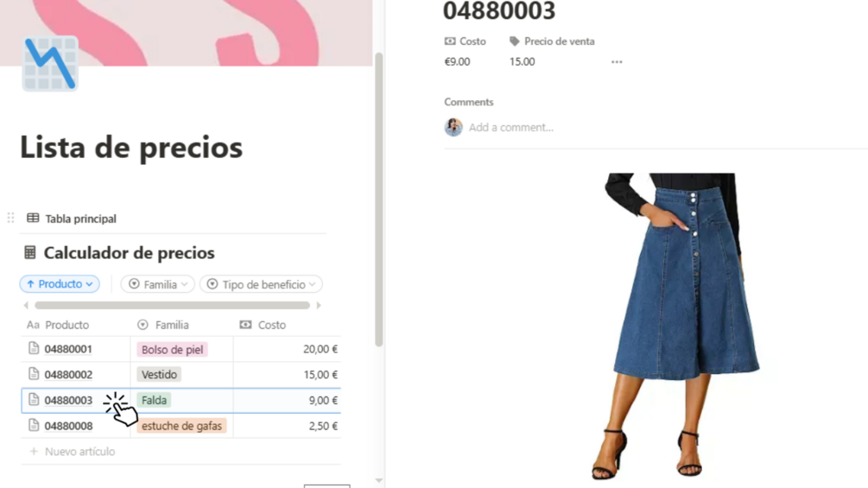Click the three-dots more properties icon
Image resolution: width=868 pixels, height=488 pixels.
click(617, 62)
